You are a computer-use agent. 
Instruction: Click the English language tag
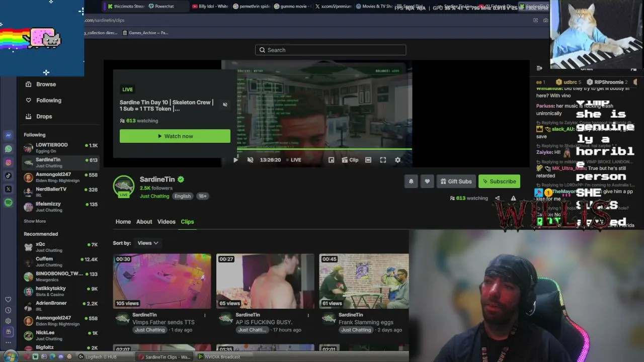pos(183,196)
